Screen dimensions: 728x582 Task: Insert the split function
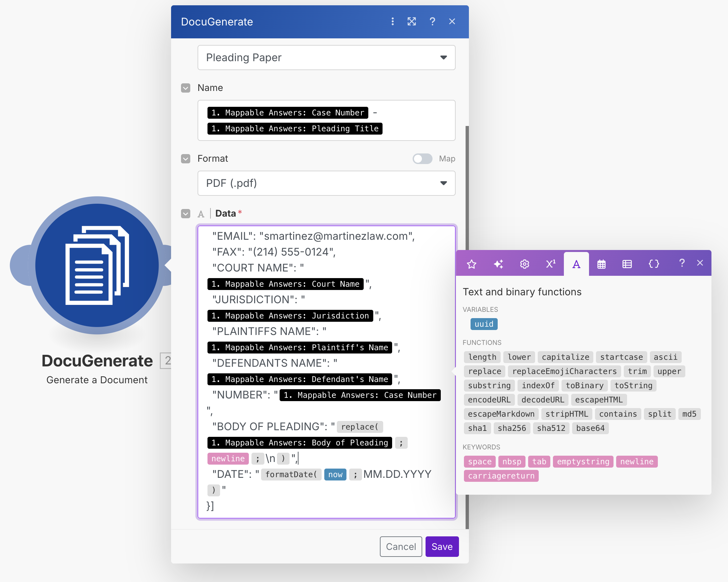[x=660, y=414]
